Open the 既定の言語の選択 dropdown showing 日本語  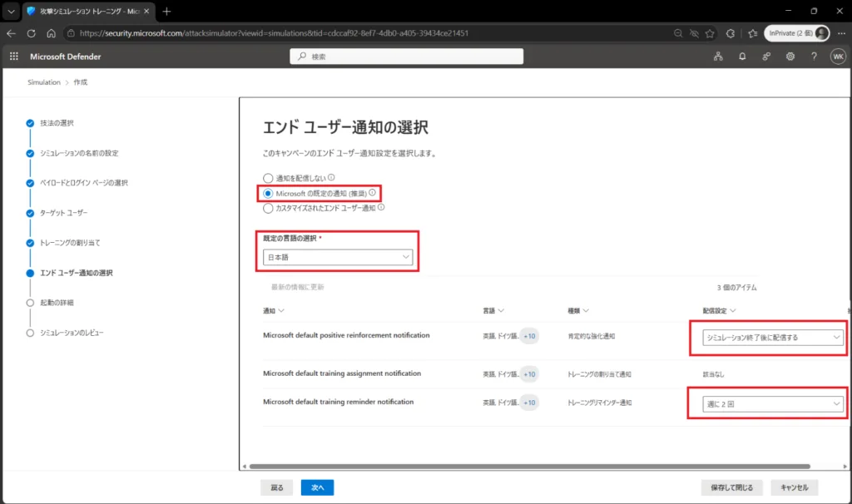[x=338, y=257]
